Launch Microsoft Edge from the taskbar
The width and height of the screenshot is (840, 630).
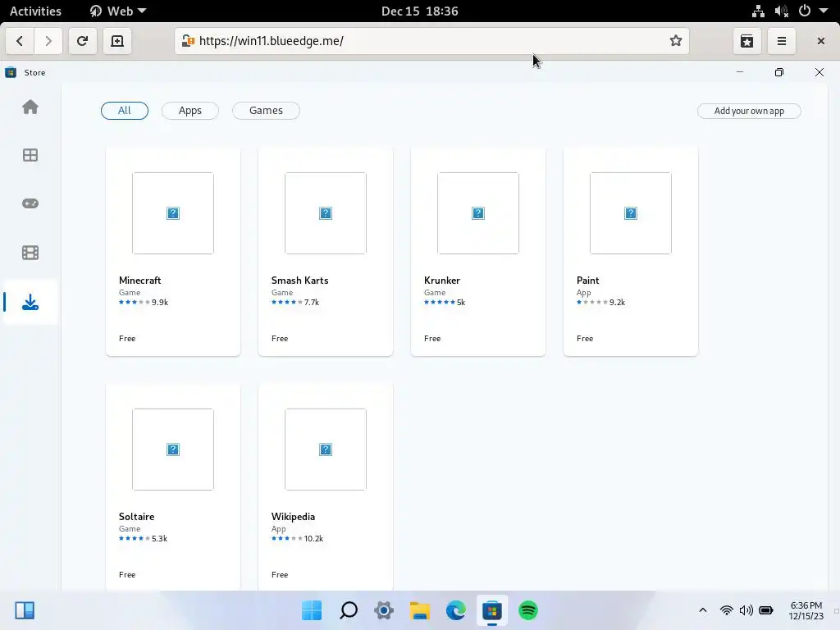[x=456, y=610]
